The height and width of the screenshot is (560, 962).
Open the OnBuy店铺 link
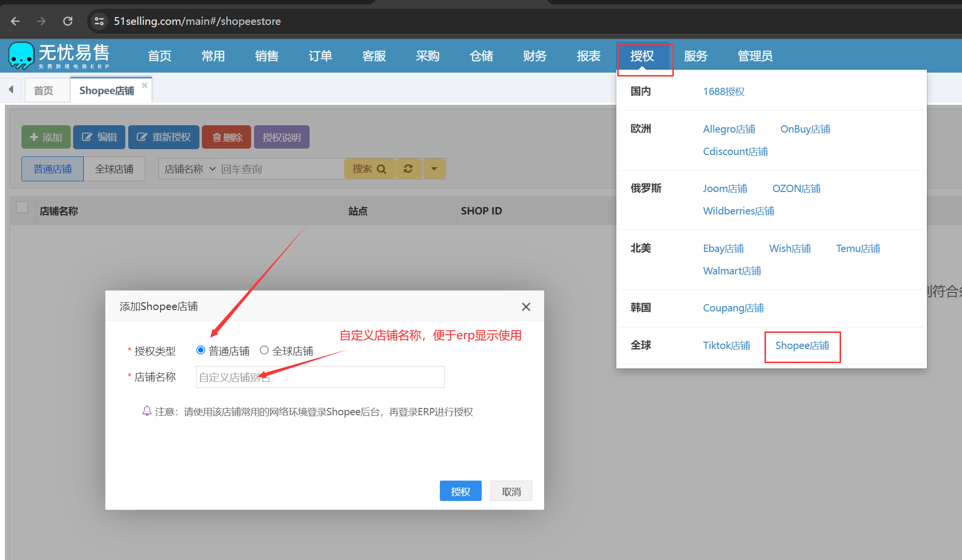tap(805, 129)
